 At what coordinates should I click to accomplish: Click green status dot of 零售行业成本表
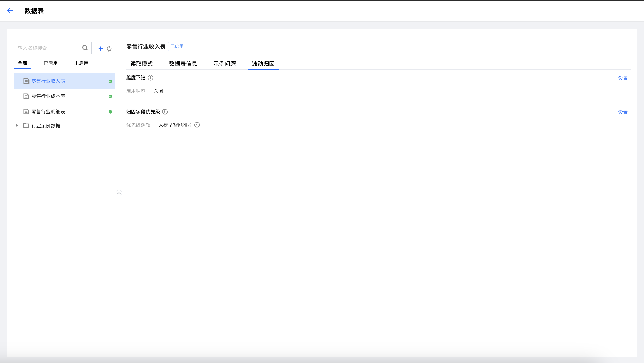click(x=110, y=96)
